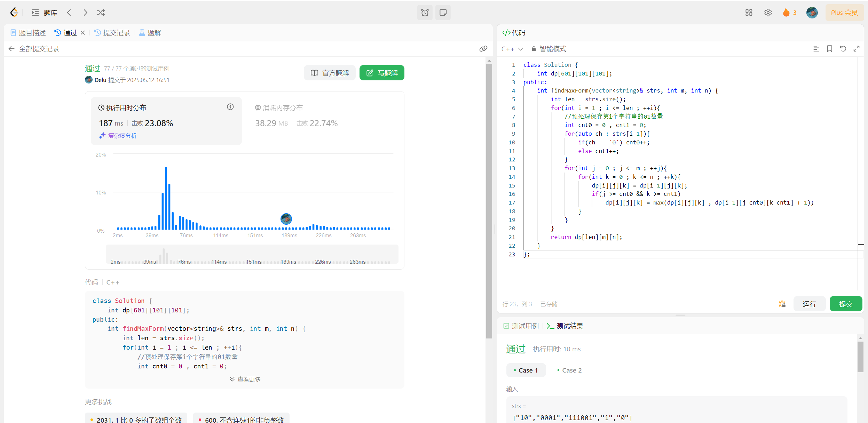Open the settings gear icon
Image resolution: width=868 pixels, height=423 pixels.
(768, 13)
